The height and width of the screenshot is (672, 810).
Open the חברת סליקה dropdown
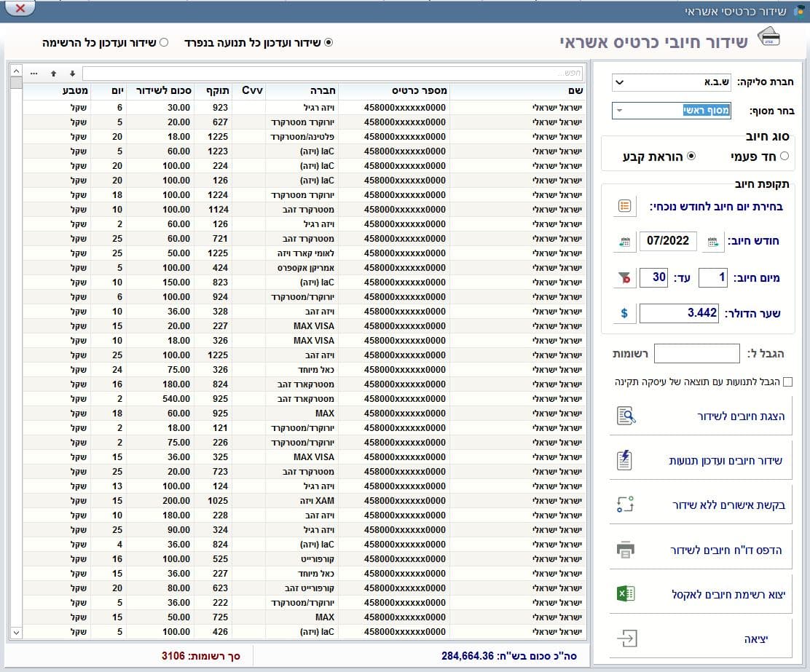pos(670,82)
